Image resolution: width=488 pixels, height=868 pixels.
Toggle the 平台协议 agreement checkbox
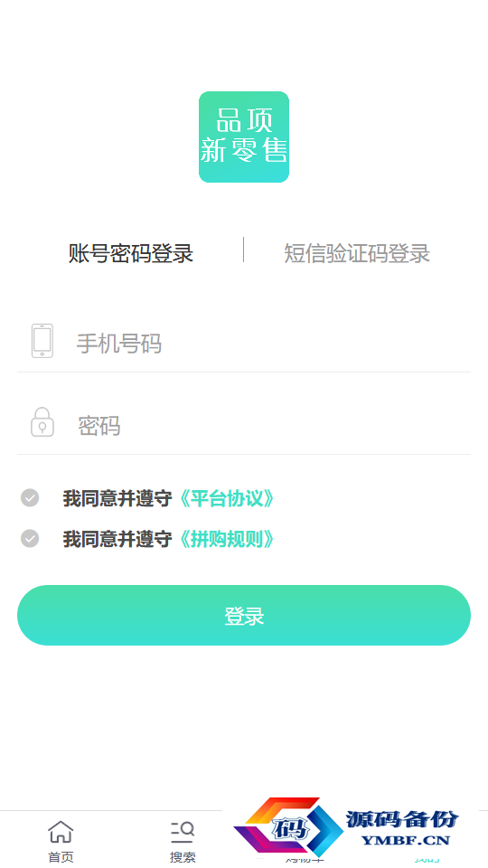tap(30, 497)
